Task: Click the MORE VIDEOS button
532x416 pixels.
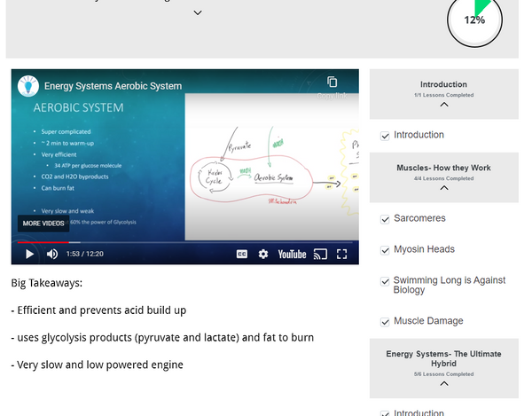Action: coord(43,224)
